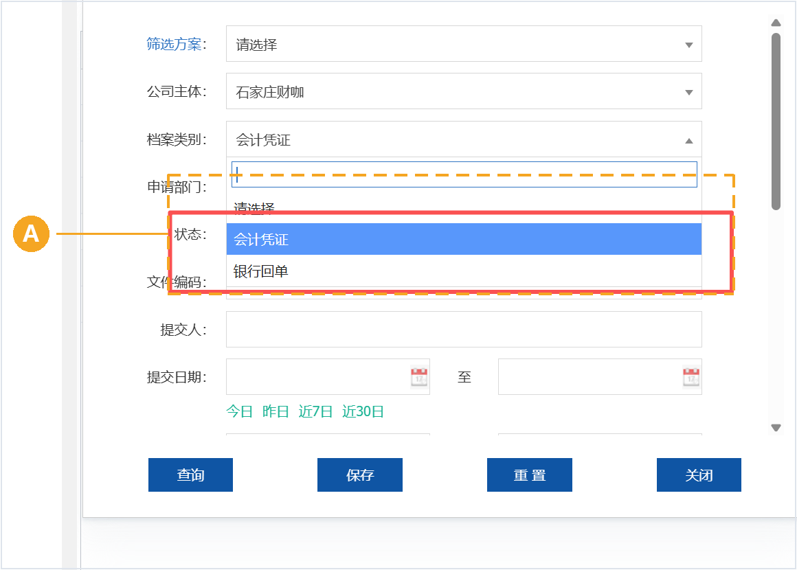The image size is (797, 570).
Task: Select 会计凭证 option in the list
Action: point(464,239)
